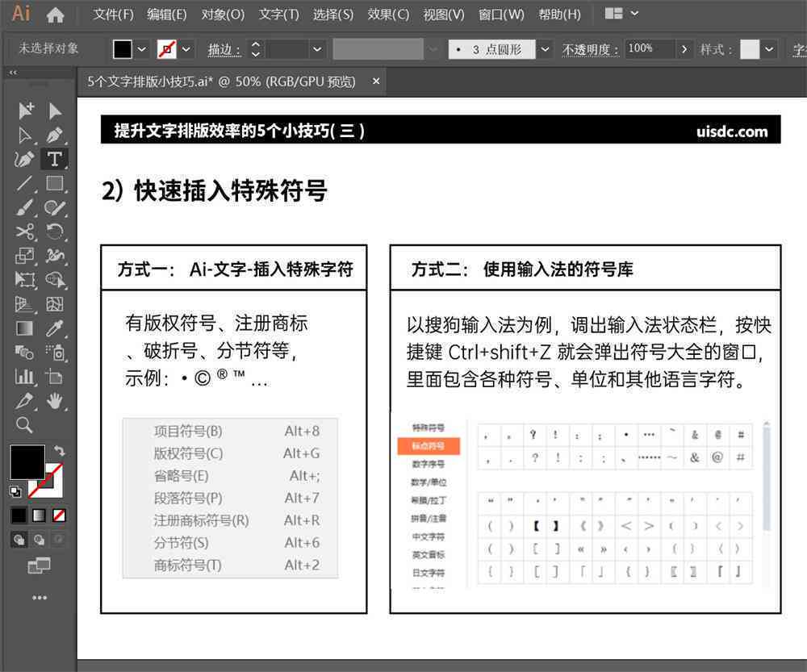This screenshot has width=807, height=672.
Task: Click the 描边 stroke panel link
Action: (224, 50)
